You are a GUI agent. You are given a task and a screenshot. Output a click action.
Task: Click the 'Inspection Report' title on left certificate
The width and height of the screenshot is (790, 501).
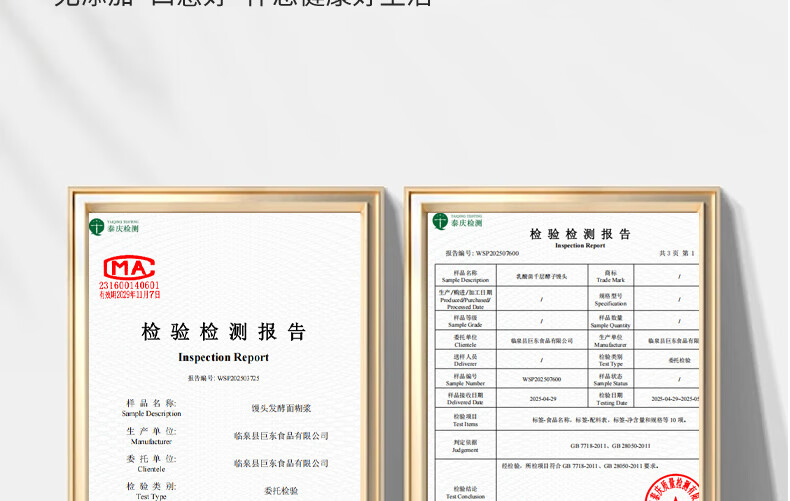[223, 357]
